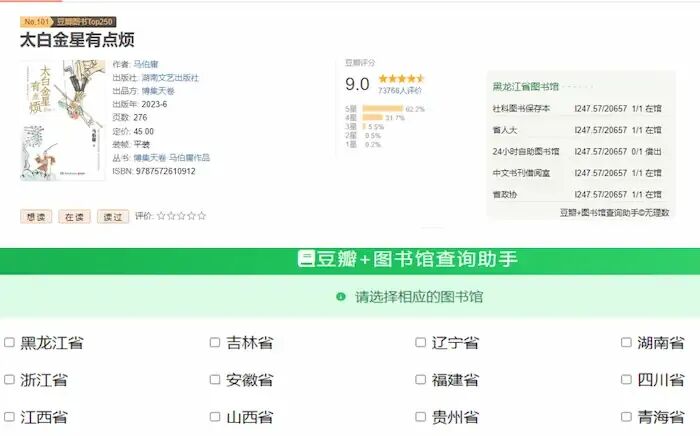Click the 在读 button

tap(75, 216)
